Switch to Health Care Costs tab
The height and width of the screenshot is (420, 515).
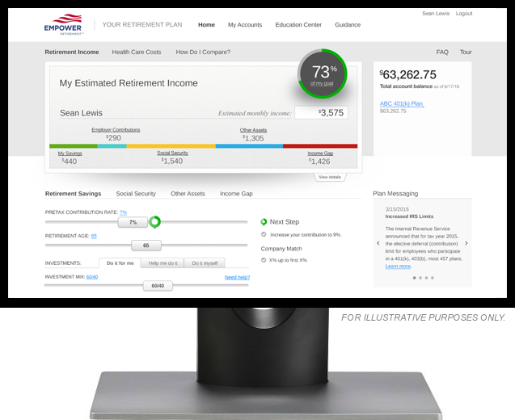136,52
